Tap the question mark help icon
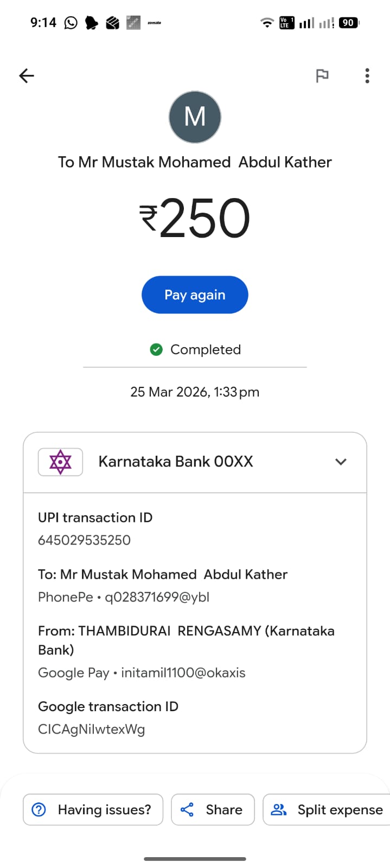This screenshot has height=868, width=390. pos(39,809)
